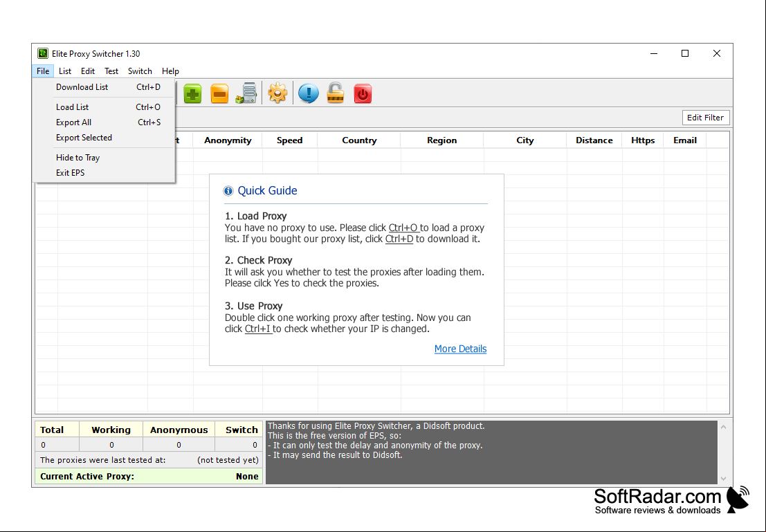Open the File menu
This screenshot has width=766, height=532.
pos(43,71)
